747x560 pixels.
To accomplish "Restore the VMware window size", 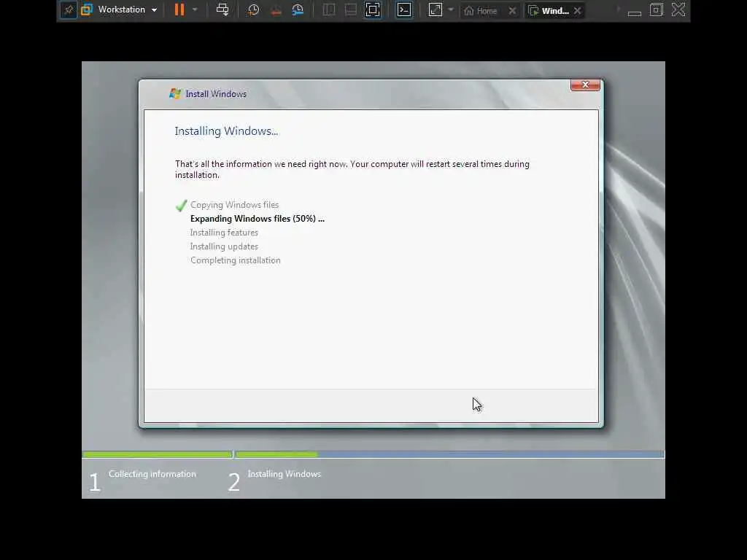I will 657,10.
